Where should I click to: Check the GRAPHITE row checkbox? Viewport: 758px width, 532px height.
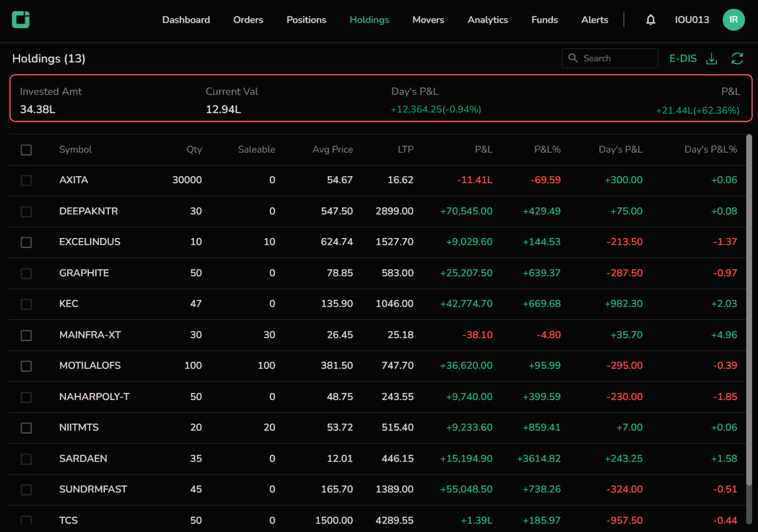26,273
